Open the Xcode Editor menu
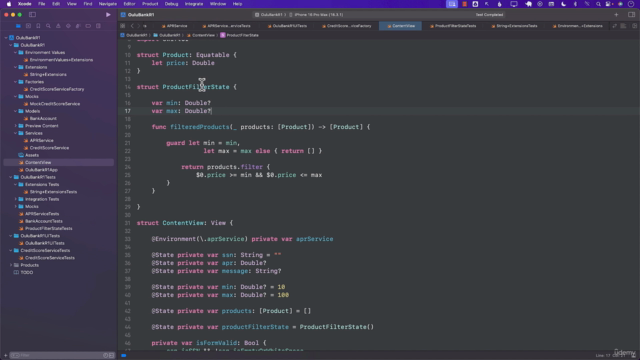This screenshot has height=360, width=640. click(129, 4)
